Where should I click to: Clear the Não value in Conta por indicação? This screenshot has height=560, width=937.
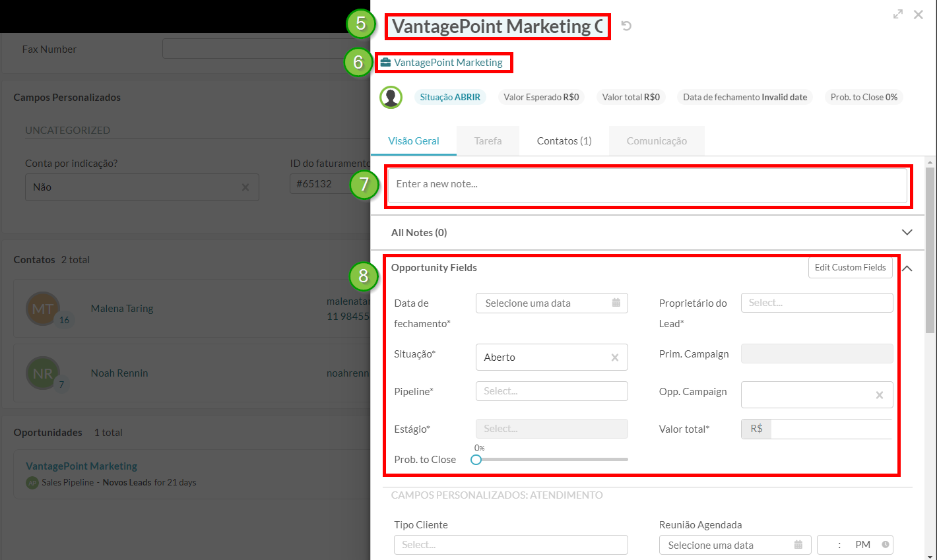pyautogui.click(x=245, y=187)
